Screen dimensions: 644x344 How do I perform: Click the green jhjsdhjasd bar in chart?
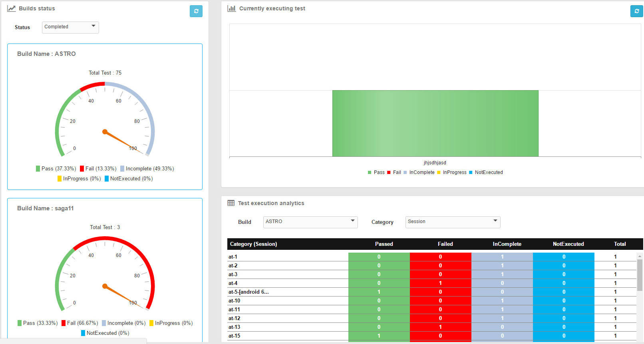pos(435,123)
